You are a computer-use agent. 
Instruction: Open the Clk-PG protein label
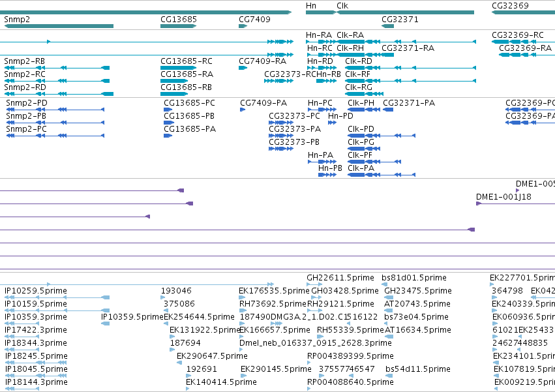click(x=361, y=142)
